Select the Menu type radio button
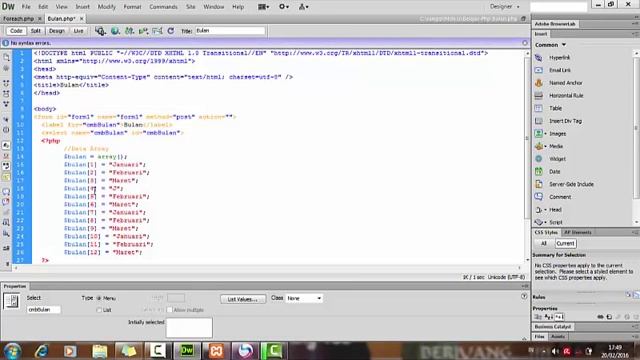 [x=99, y=298]
